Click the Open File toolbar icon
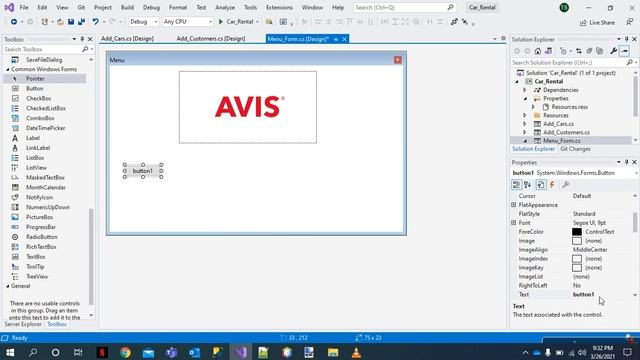 60,22
